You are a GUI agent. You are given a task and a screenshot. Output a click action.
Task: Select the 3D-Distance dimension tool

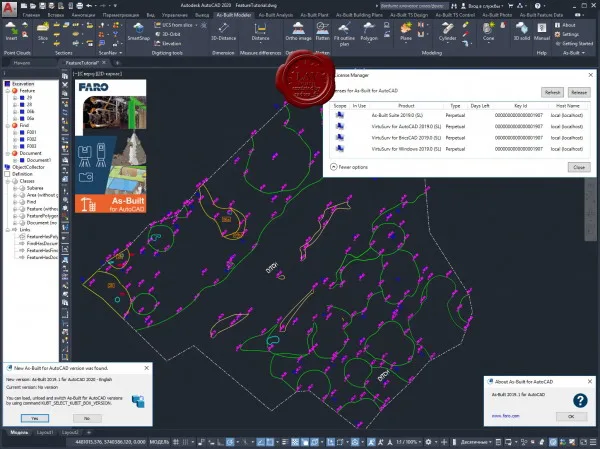(x=223, y=31)
